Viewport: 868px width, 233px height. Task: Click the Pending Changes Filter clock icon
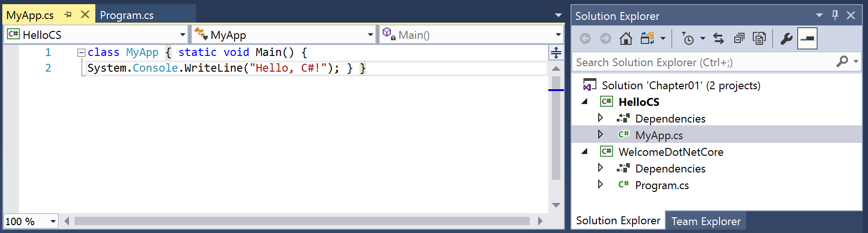point(688,38)
